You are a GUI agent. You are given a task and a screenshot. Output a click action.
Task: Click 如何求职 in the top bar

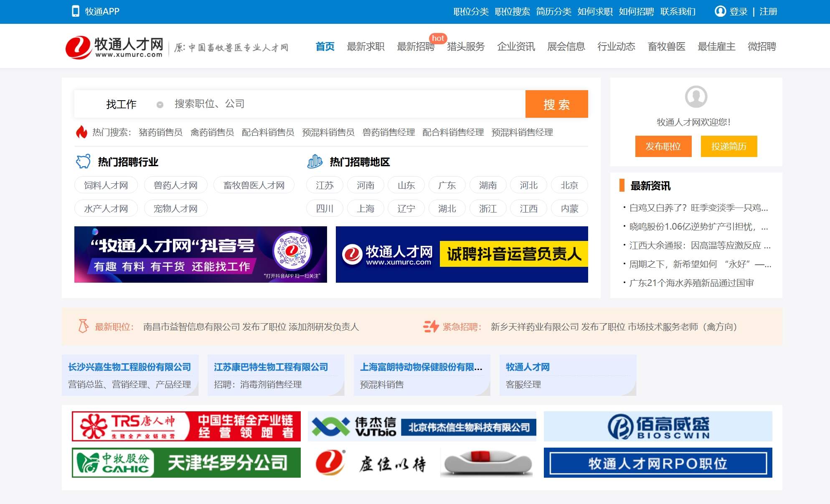click(x=595, y=12)
